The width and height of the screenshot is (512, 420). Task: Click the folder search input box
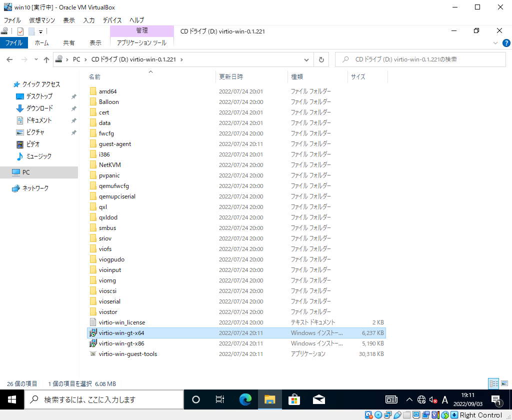pos(420,59)
